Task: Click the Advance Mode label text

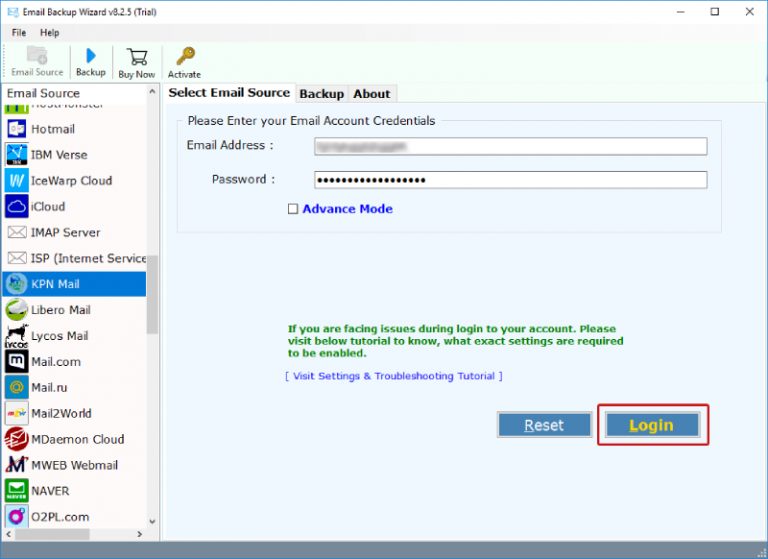Action: (348, 209)
